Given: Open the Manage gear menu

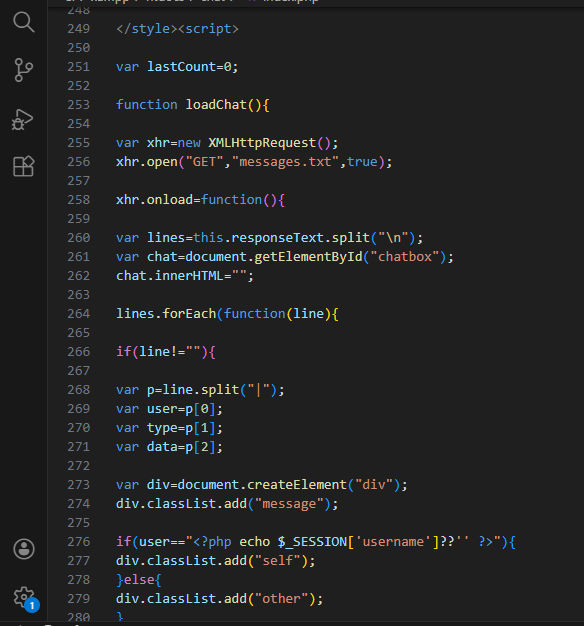Looking at the screenshot, I should pyautogui.click(x=24, y=598).
